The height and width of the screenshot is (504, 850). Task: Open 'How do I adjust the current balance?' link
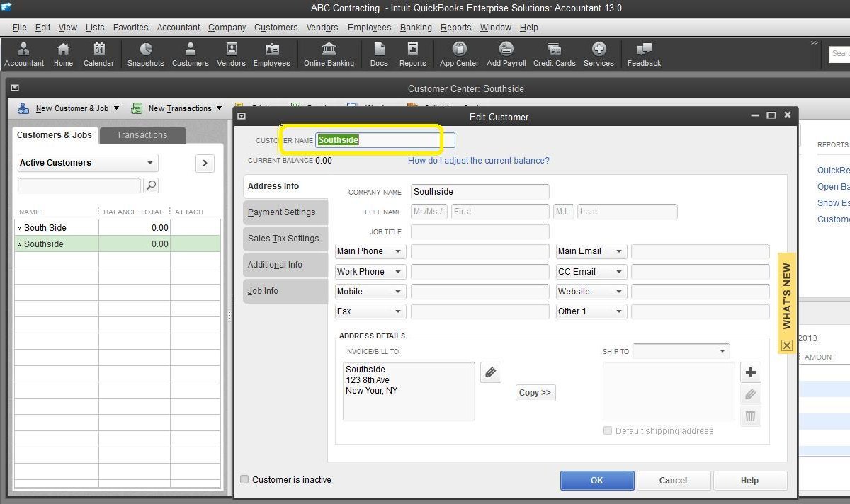[478, 161]
